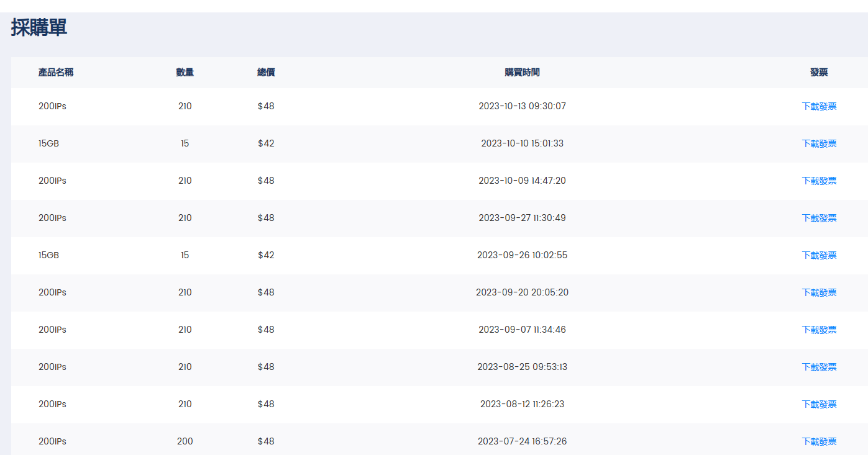868x455 pixels.
Task: Select the 總價 column header
Action: (x=266, y=73)
